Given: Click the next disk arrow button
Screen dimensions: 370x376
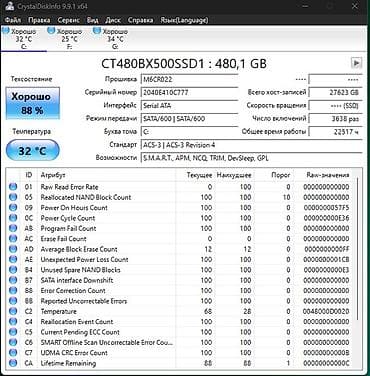Looking at the screenshot, I should [356, 63].
